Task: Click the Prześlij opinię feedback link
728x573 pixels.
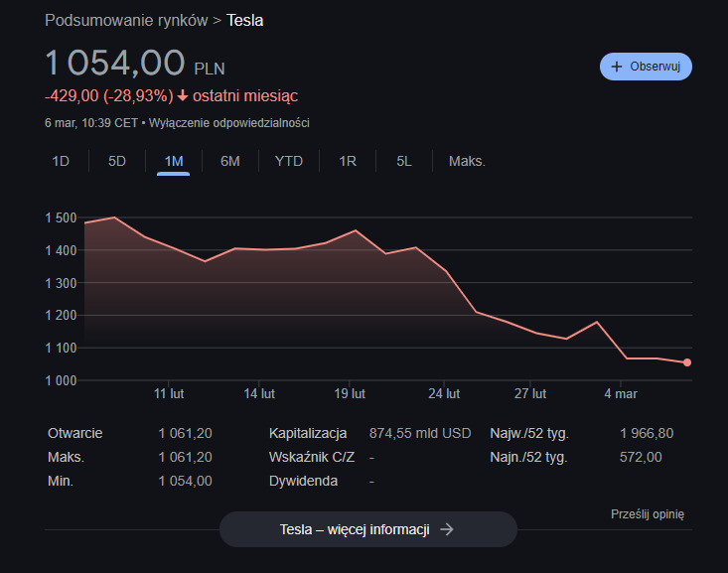Action: (x=648, y=513)
